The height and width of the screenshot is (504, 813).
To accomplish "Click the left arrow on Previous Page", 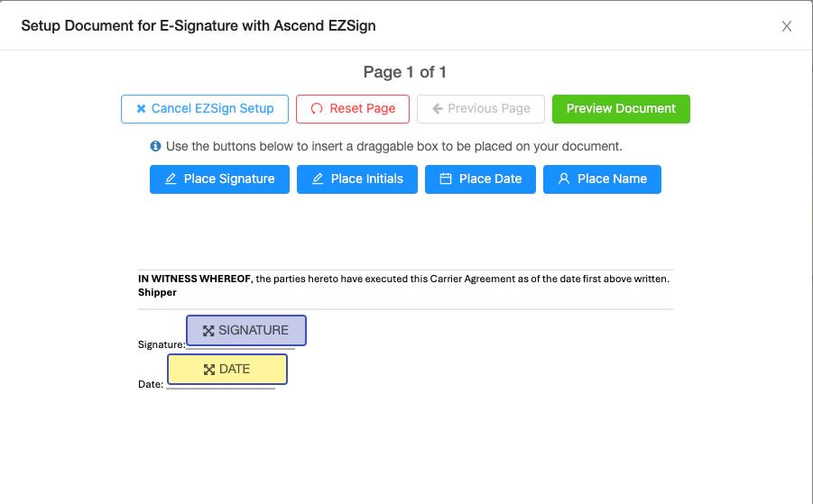I will (x=437, y=108).
